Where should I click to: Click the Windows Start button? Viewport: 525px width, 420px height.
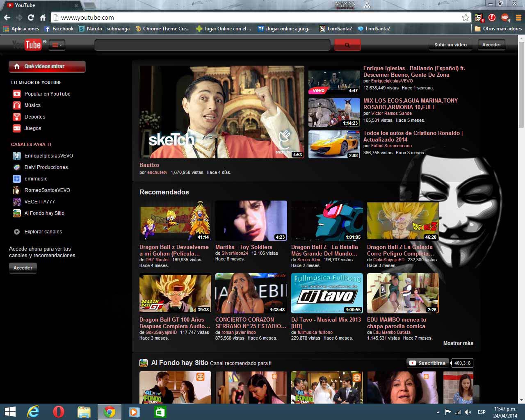click(10, 412)
